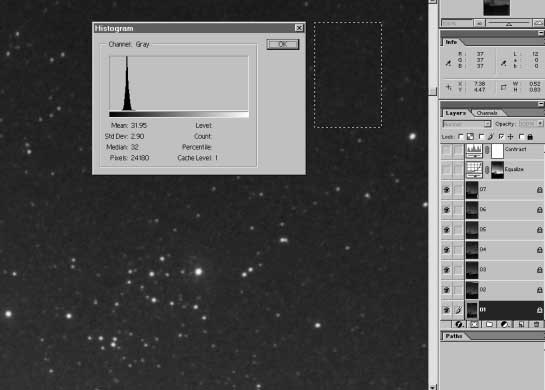Screen dimensions: 545x390
Task: Create a new layer set folder
Action: 489,324
